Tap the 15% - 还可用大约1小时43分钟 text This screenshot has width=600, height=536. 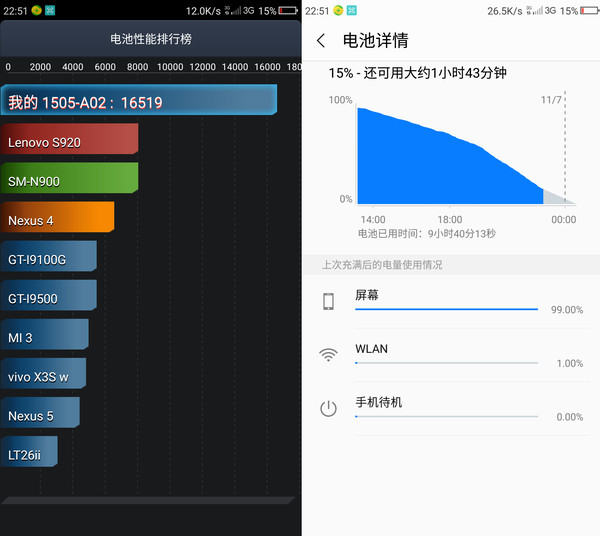point(417,73)
